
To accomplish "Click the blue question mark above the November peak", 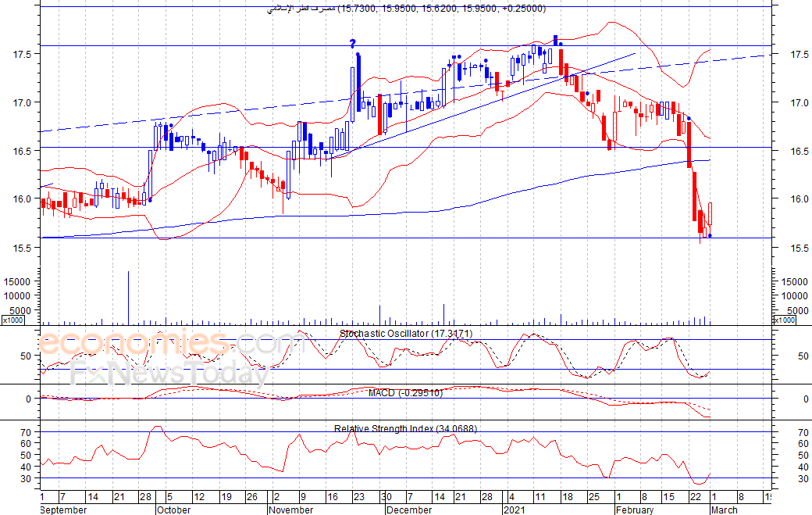I will 353,44.
